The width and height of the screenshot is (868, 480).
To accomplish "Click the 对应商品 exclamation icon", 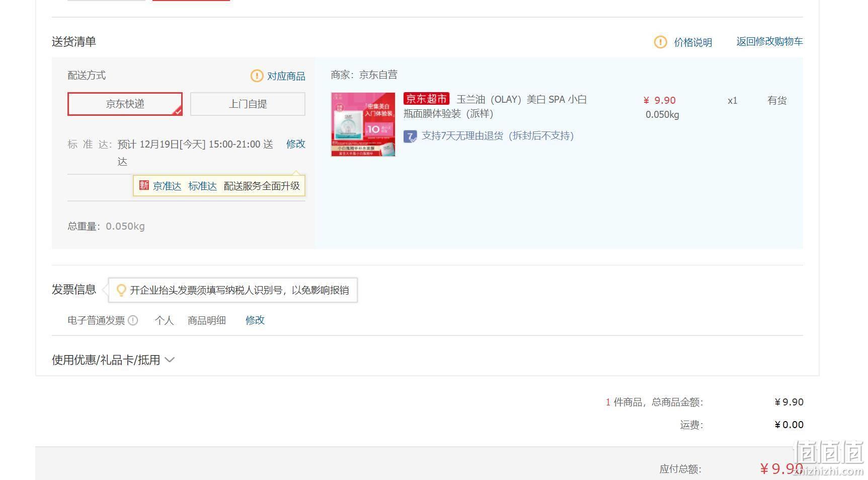I will pos(257,76).
